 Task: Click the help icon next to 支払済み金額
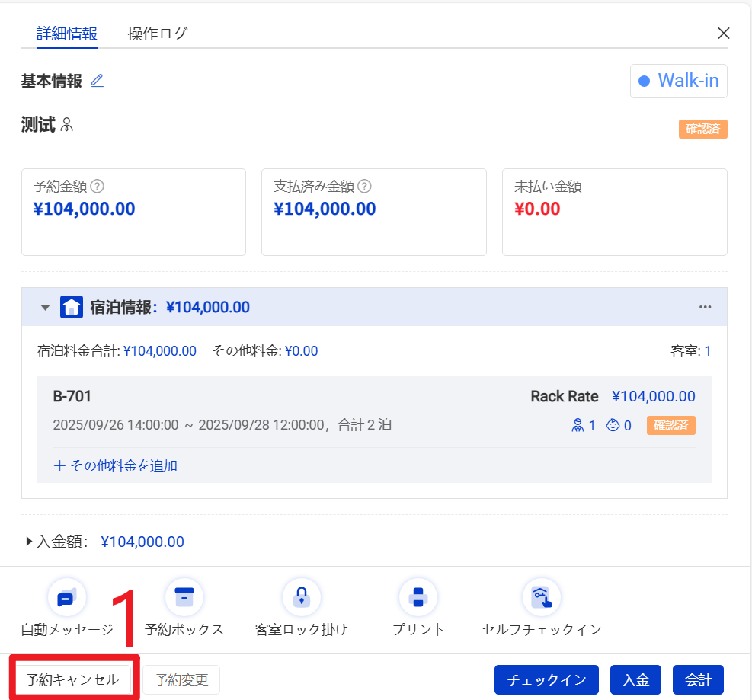coord(365,186)
